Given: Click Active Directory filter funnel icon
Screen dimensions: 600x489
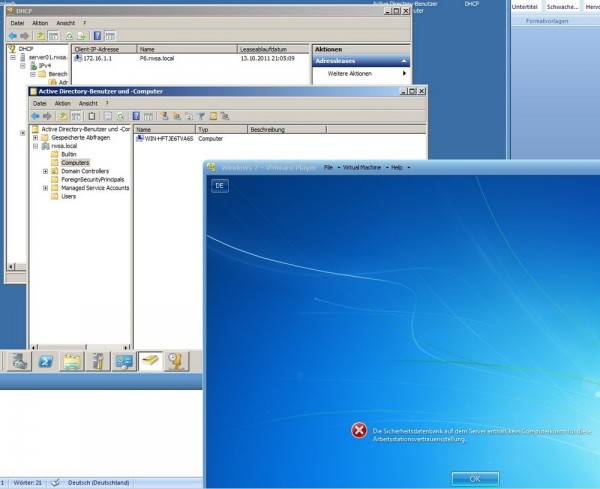Looking at the screenshot, I should pos(201,116).
